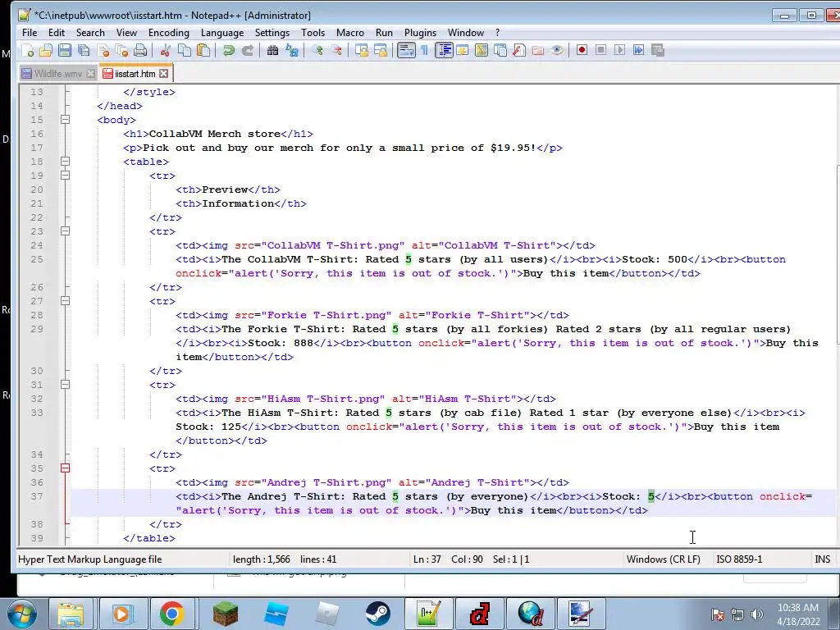Open the Replace dialog toolbar icon
The height and width of the screenshot is (630, 840).
pos(292,50)
